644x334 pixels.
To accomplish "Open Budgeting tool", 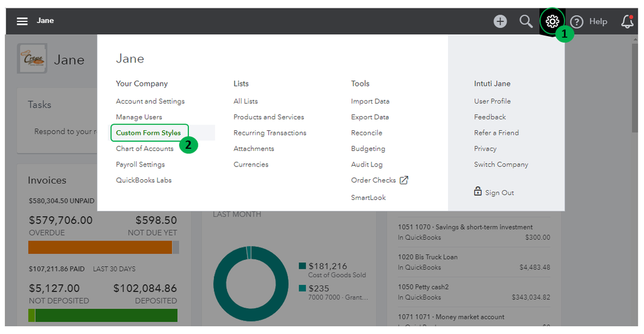I will tap(368, 149).
